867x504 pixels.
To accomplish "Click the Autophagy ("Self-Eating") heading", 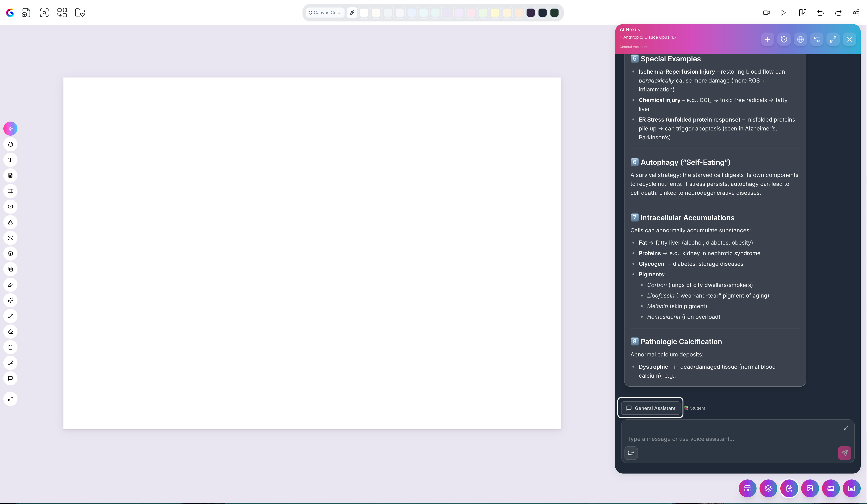I will [685, 162].
